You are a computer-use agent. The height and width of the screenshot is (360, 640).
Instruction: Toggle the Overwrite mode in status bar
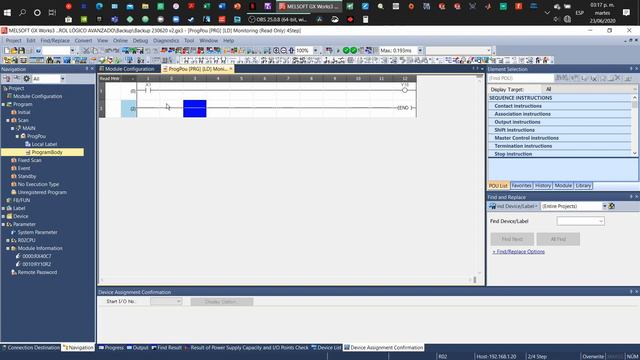593,356
